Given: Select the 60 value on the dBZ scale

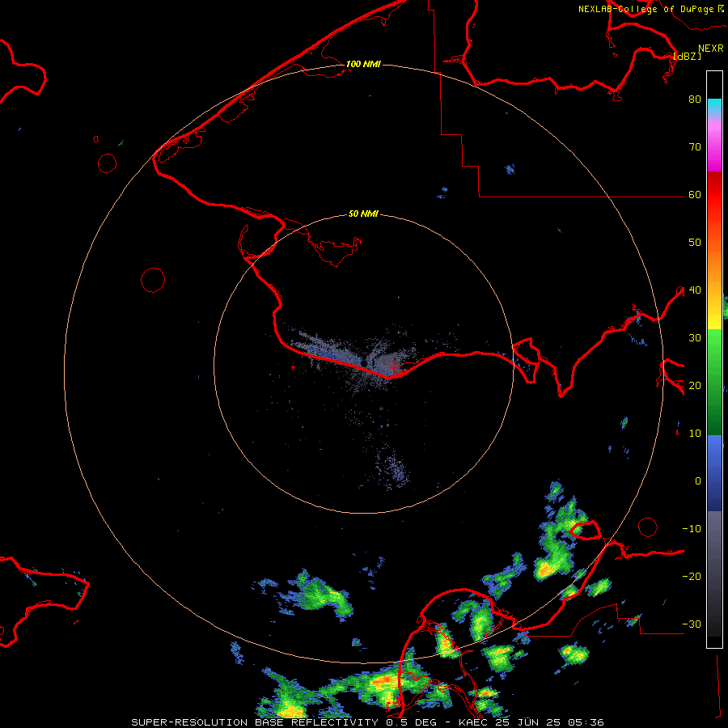Looking at the screenshot, I should click(x=695, y=194).
